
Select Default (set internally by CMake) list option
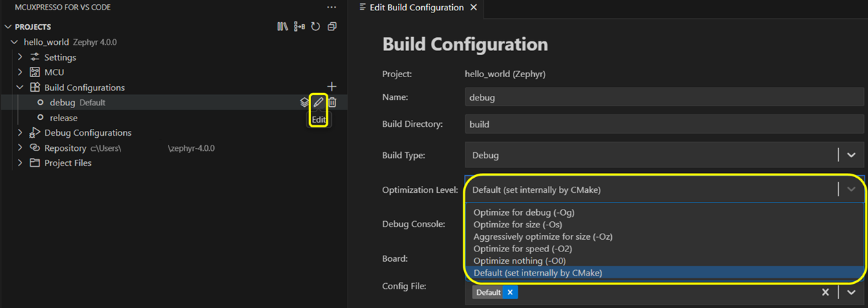664,273
